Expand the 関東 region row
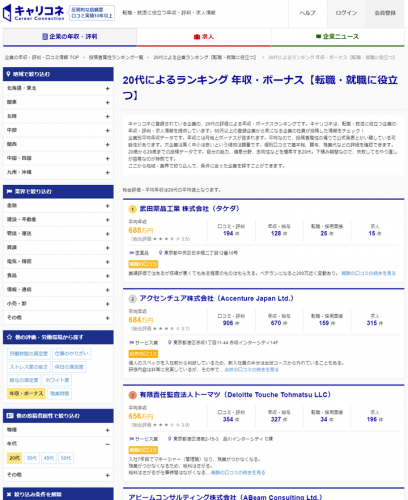Image resolution: width=408 pixels, height=500 pixels. click(x=58, y=102)
